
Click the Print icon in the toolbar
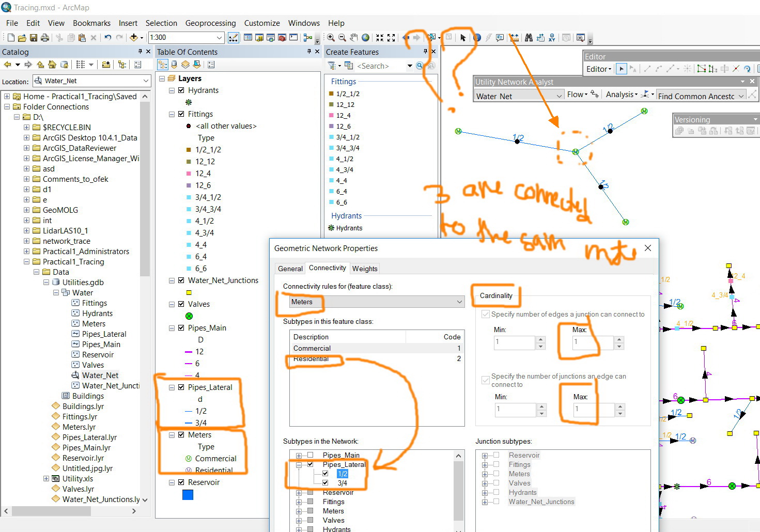click(x=45, y=38)
